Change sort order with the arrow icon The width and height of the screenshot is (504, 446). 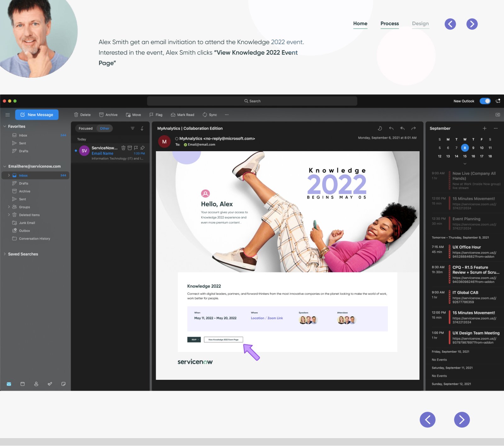coord(142,128)
